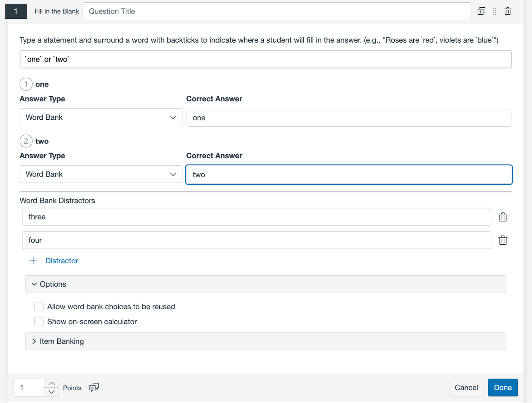Click the duplicate question icon
Screen dimensions: 532x403
(x=481, y=11)
